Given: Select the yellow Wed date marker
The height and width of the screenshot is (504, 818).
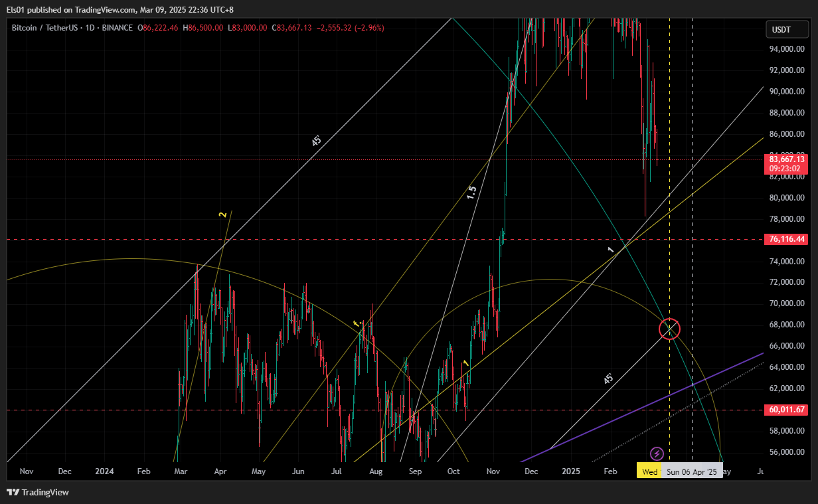Looking at the screenshot, I should pyautogui.click(x=650, y=471).
